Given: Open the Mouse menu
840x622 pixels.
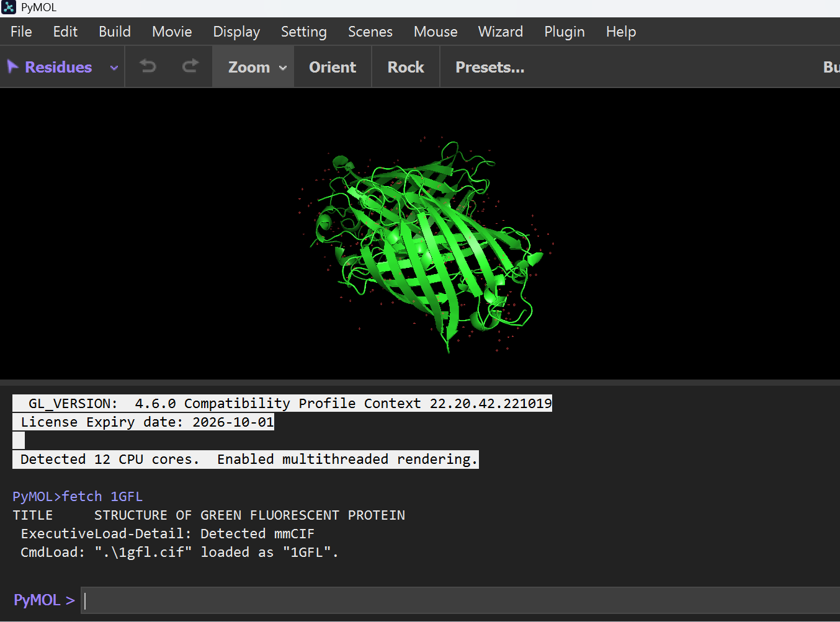Looking at the screenshot, I should 436,32.
